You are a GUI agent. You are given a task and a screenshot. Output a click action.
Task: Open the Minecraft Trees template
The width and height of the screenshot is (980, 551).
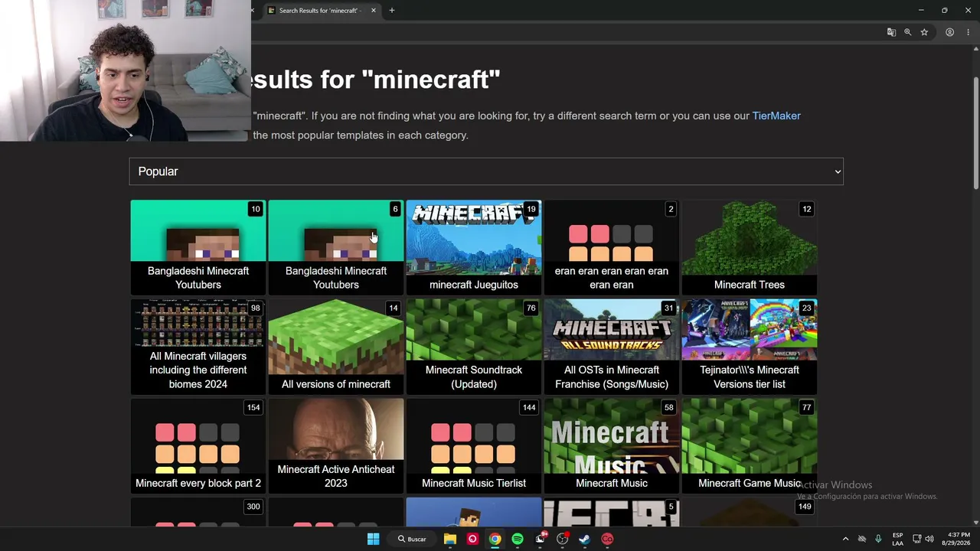[750, 247]
